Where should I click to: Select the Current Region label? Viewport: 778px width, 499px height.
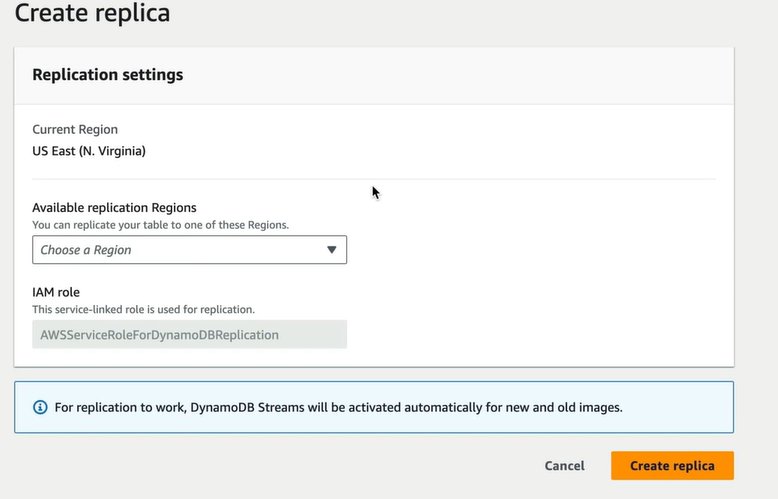pos(75,129)
